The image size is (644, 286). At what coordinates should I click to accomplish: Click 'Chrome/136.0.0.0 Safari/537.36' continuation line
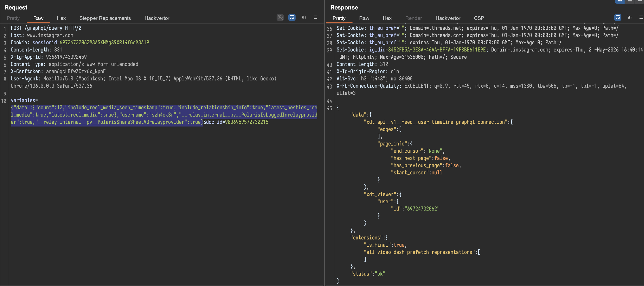52,86
